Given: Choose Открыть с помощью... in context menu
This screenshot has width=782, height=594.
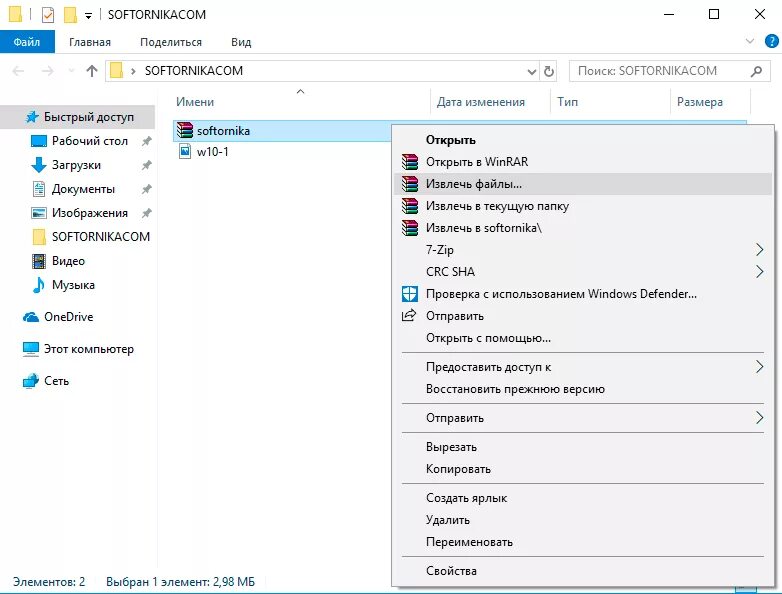Looking at the screenshot, I should point(583,338).
